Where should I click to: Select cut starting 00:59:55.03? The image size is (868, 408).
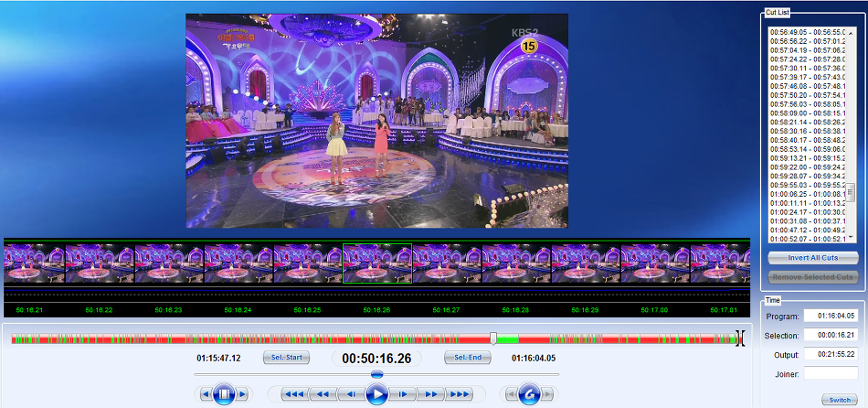[x=807, y=185]
